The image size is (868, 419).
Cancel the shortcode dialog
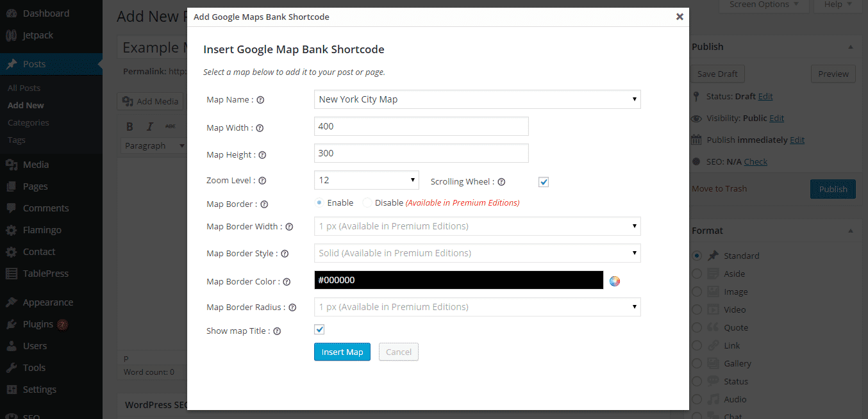(398, 352)
